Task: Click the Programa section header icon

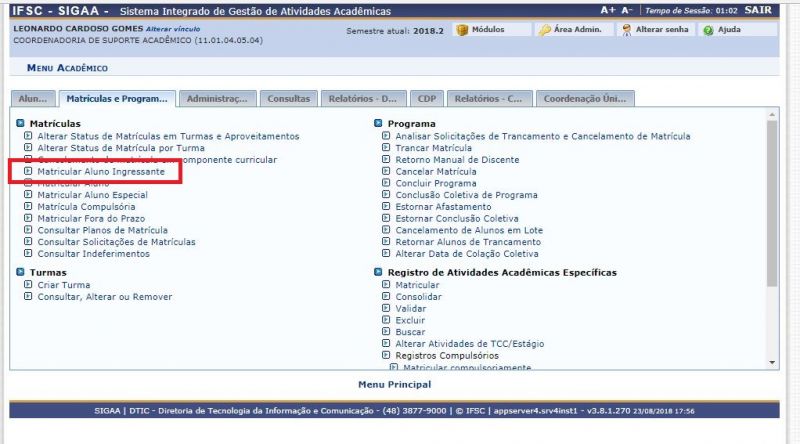Action: coord(379,123)
